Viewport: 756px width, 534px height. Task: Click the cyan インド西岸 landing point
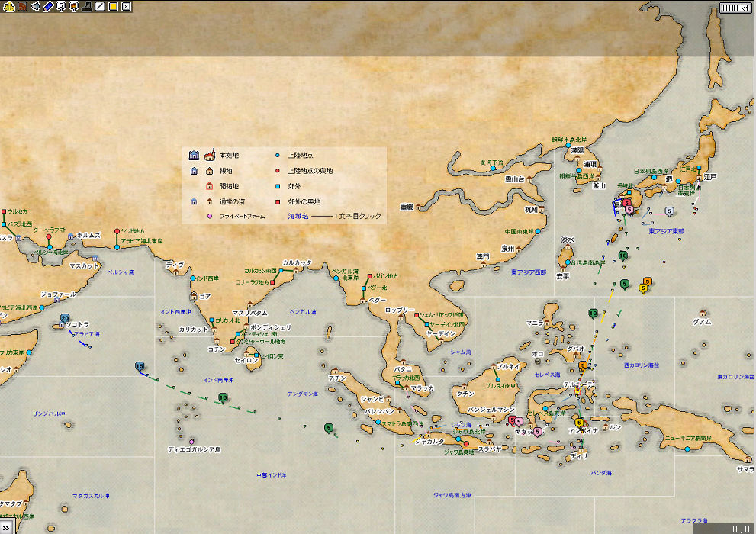click(x=193, y=278)
